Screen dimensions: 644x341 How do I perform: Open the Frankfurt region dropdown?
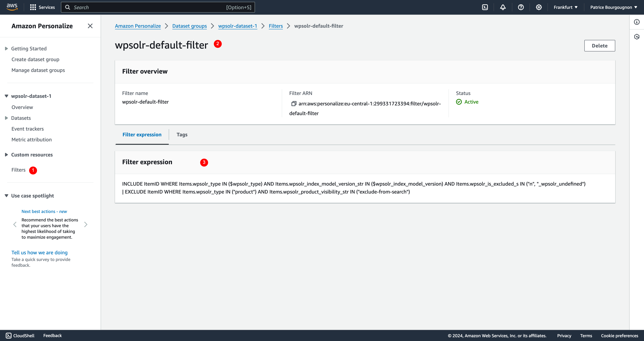(565, 7)
